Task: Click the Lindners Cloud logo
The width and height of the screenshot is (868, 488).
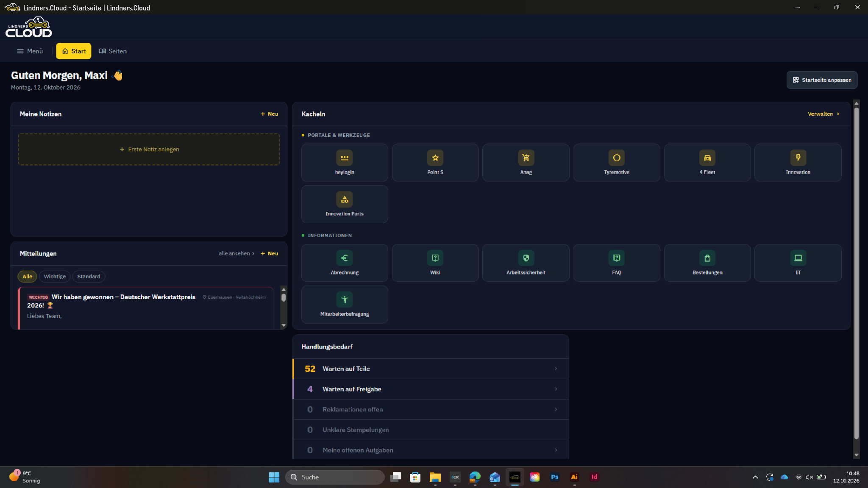Action: [29, 27]
